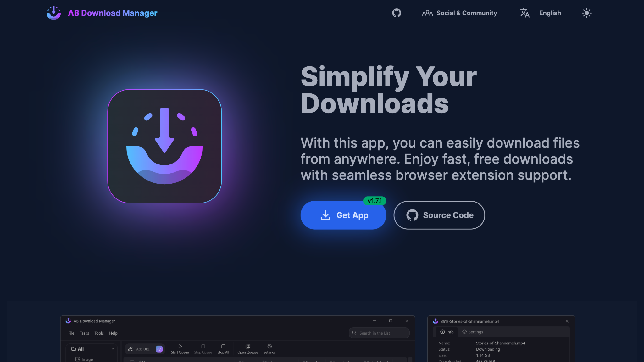Switch to the Settings tab of the download dialog

pos(472,332)
